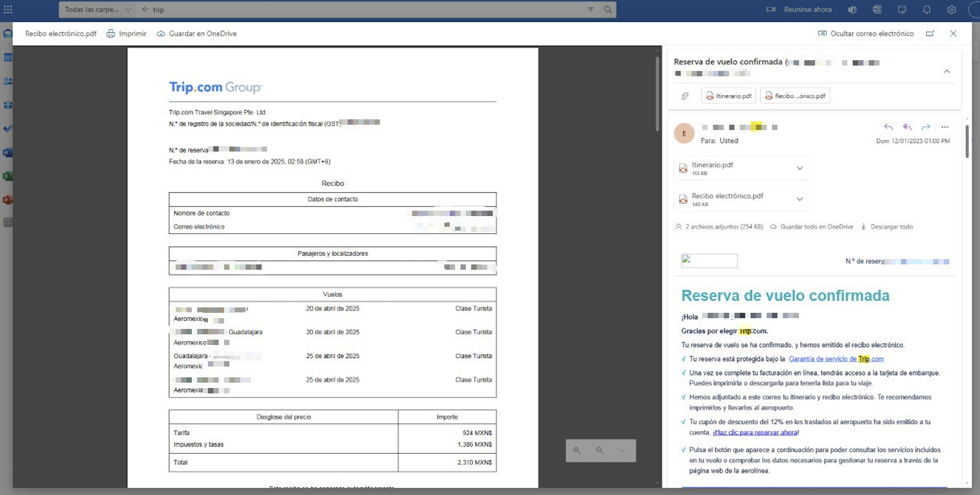980x495 pixels.
Task: Hide email pane with Ocultar correo electrónico
Action: 866,33
